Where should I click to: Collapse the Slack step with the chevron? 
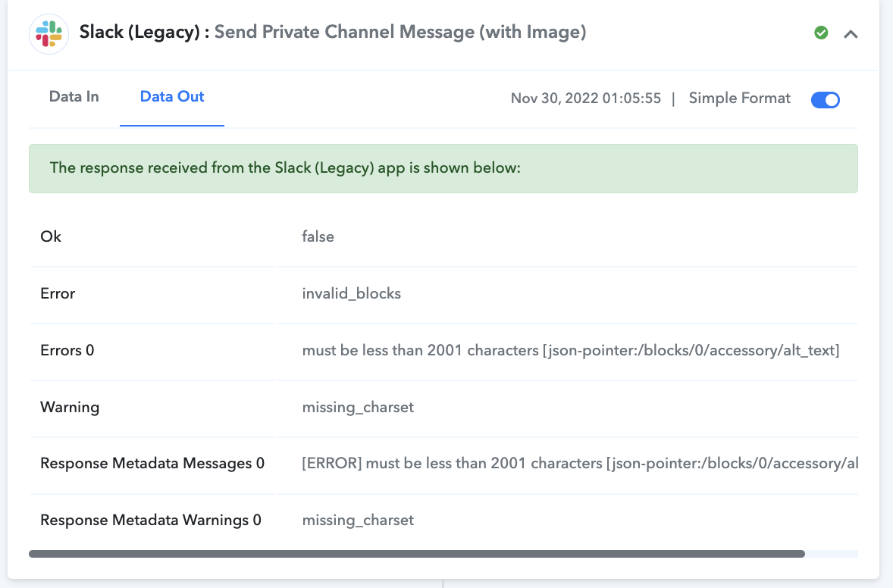[851, 34]
